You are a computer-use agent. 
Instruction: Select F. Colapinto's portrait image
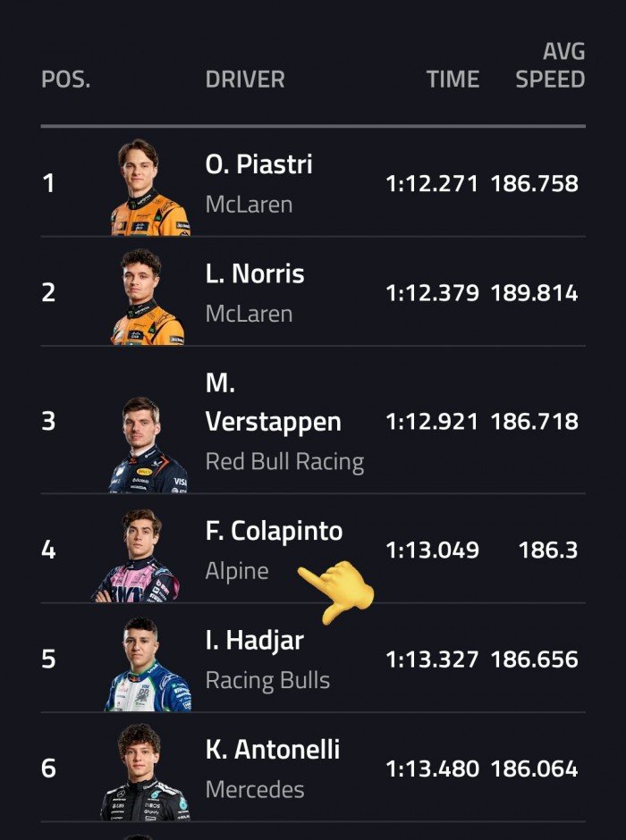(139, 556)
